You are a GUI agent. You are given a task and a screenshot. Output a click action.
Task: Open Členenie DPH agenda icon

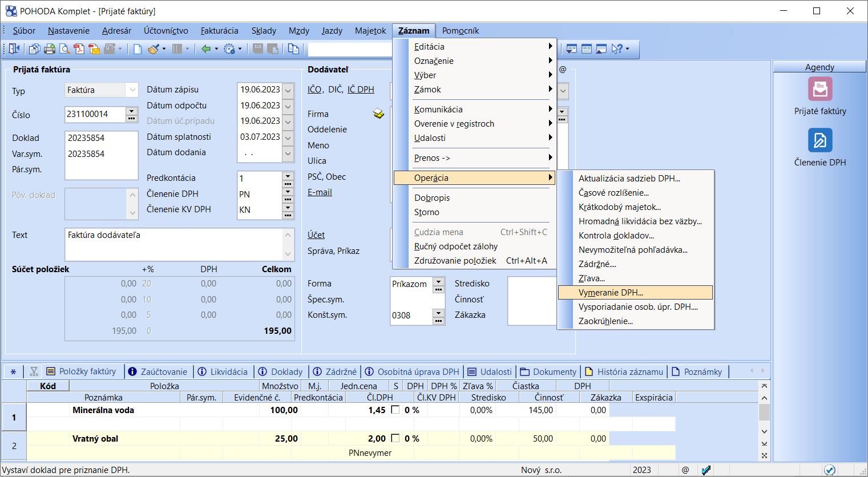point(820,140)
